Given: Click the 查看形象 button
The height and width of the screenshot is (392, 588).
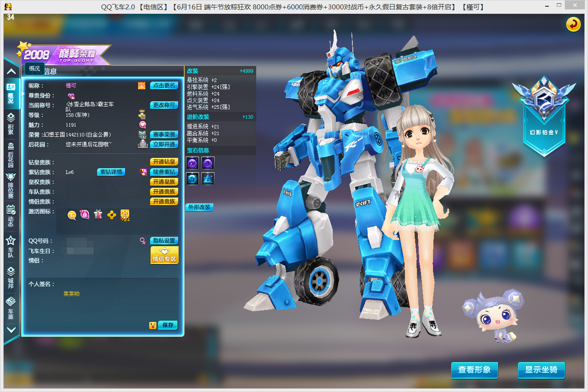Looking at the screenshot, I should 474,370.
